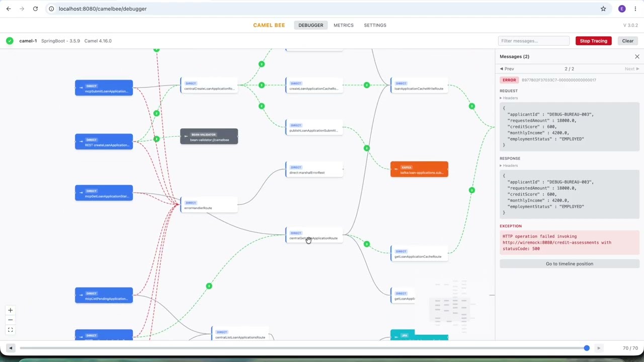Viewport: 644px width, 362px height.
Task: Select the REST createLoanApplication node
Action: click(x=104, y=142)
